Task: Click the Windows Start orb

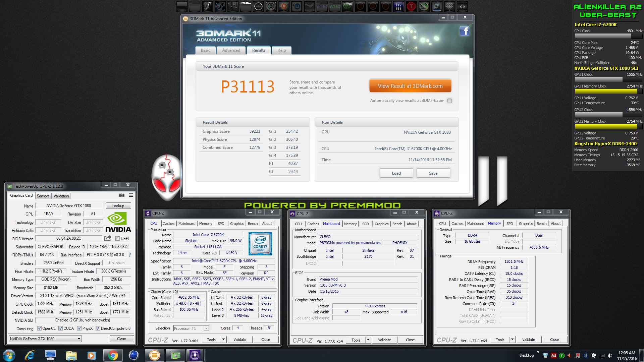Action: click(x=9, y=355)
